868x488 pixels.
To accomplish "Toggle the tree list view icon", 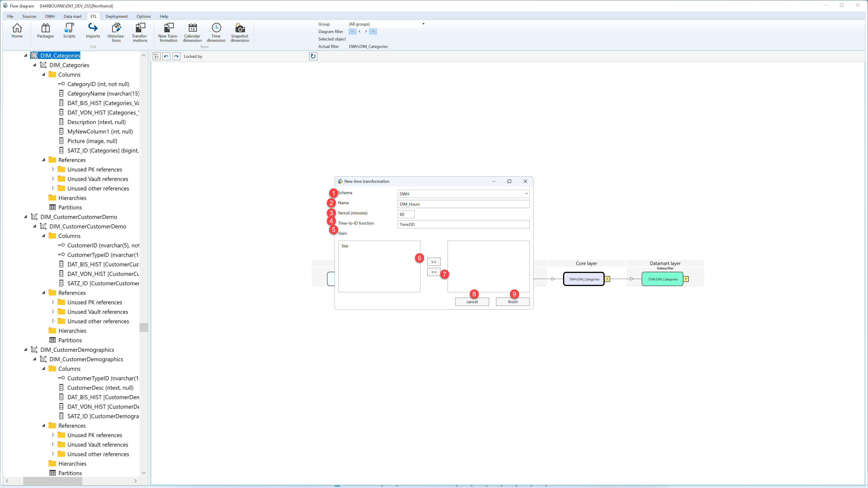I will [156, 56].
